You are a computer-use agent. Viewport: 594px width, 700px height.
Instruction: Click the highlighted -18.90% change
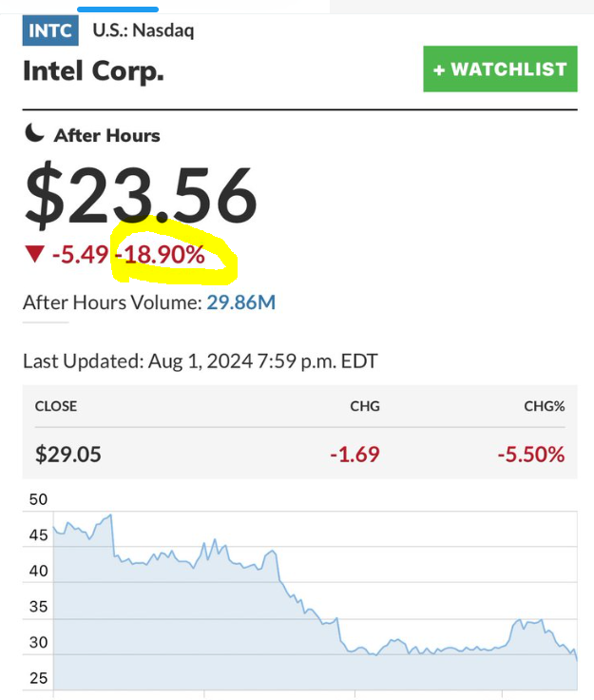click(x=160, y=254)
